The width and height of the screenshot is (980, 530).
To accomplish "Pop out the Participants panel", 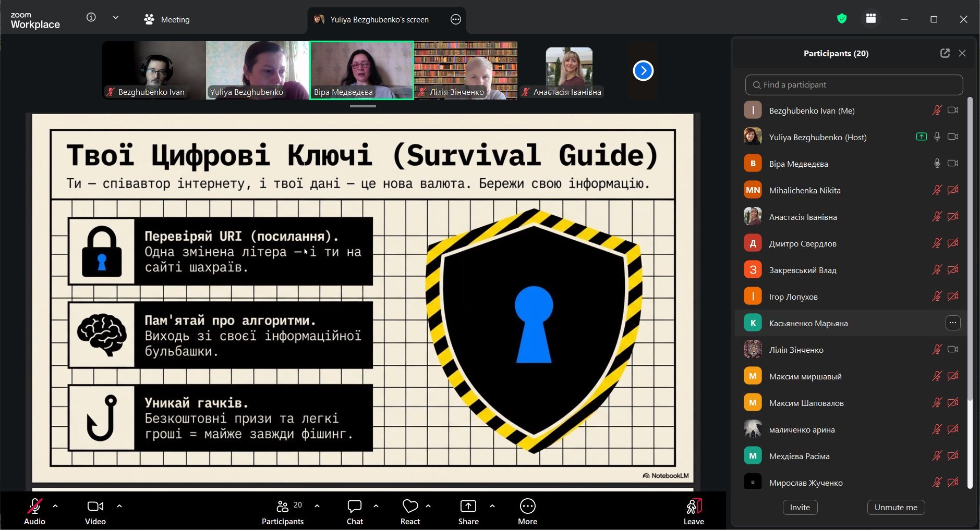I will pos(945,53).
